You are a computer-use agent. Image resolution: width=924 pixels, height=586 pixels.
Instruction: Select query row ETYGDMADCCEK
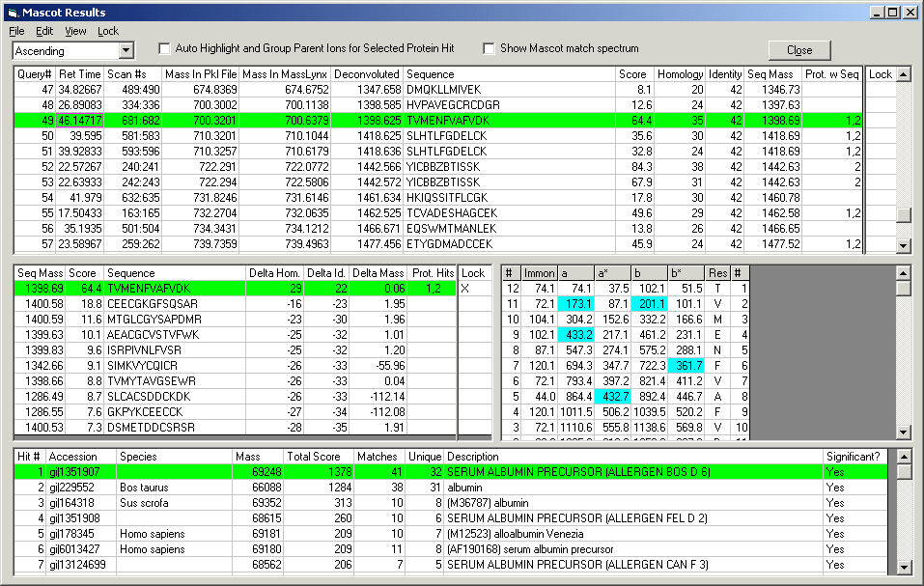[438, 244]
